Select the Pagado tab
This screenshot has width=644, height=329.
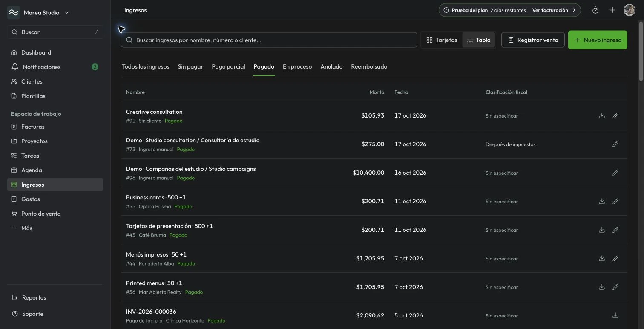pos(264,66)
